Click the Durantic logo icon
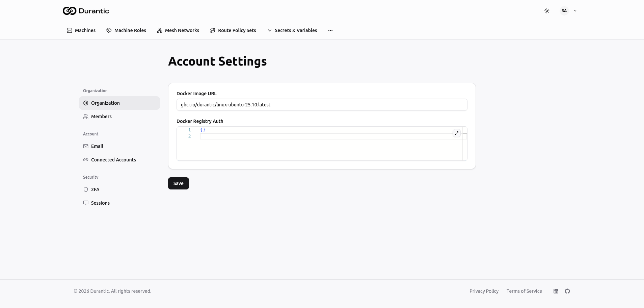Viewport: 644px width, 308px height. 70,11
